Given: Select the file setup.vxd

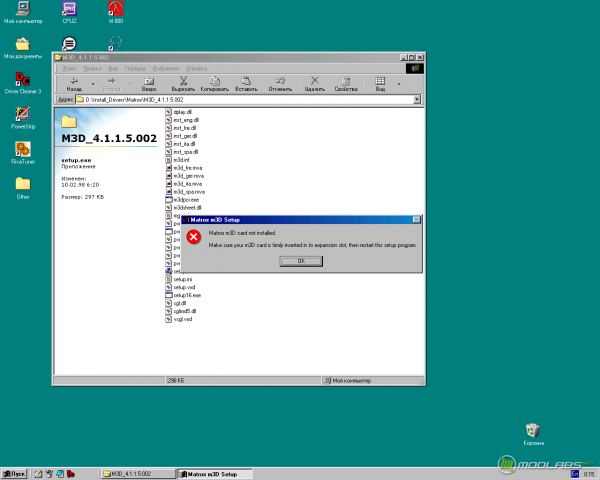Looking at the screenshot, I should point(180,287).
